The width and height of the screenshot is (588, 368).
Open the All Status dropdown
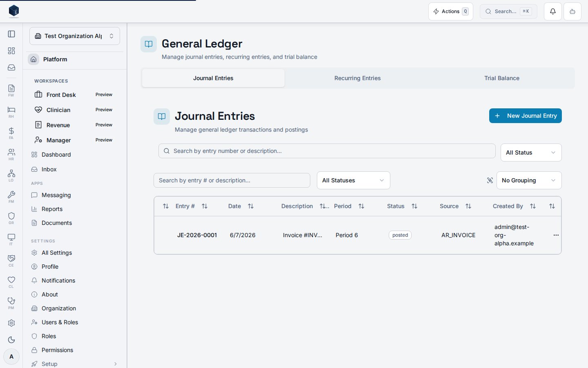click(531, 153)
